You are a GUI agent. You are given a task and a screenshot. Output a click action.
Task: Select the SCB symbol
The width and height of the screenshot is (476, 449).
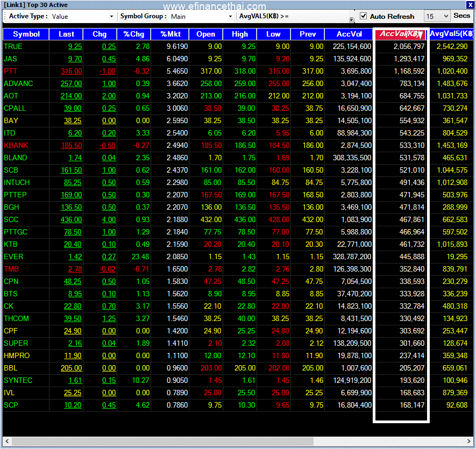point(11,170)
